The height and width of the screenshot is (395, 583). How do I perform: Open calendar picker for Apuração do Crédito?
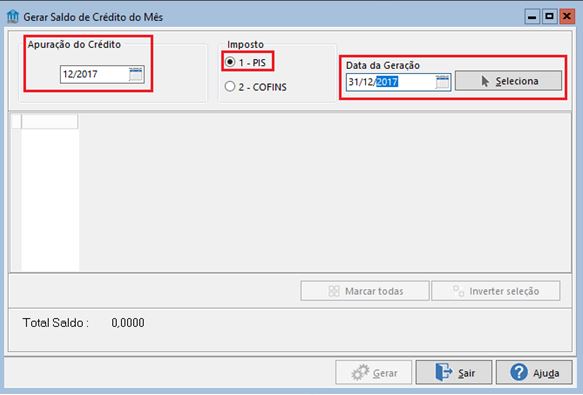(136, 74)
